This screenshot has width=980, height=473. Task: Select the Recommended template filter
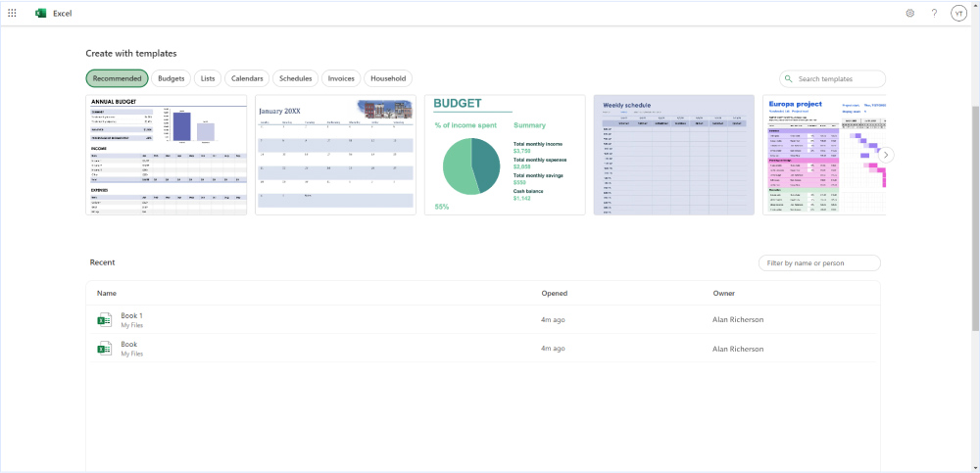tap(117, 78)
